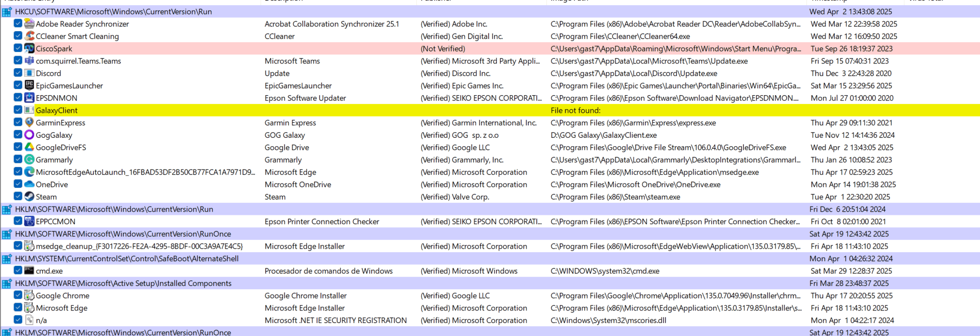This screenshot has height=336, width=980.
Task: Untick the CiscoSpark entry checkbox
Action: 18,48
